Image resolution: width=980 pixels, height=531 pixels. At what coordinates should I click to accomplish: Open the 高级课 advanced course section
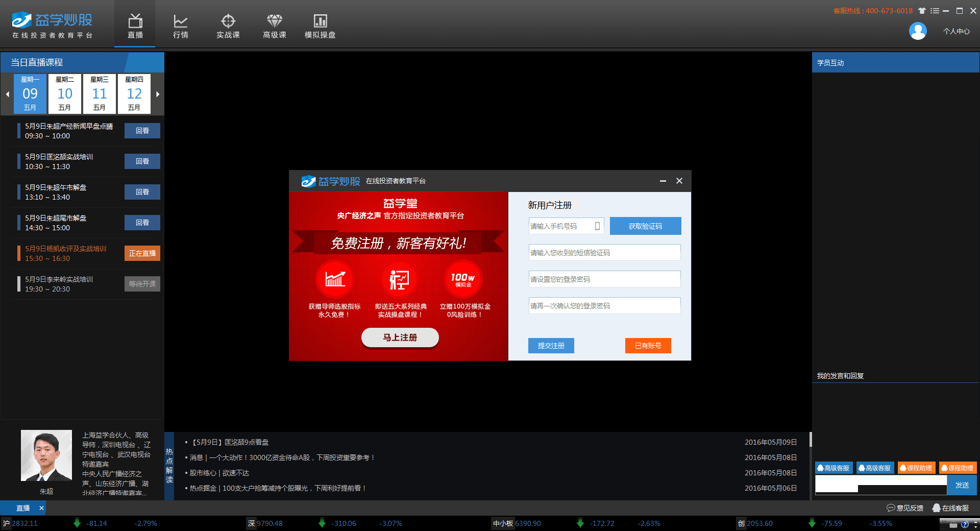pyautogui.click(x=275, y=26)
